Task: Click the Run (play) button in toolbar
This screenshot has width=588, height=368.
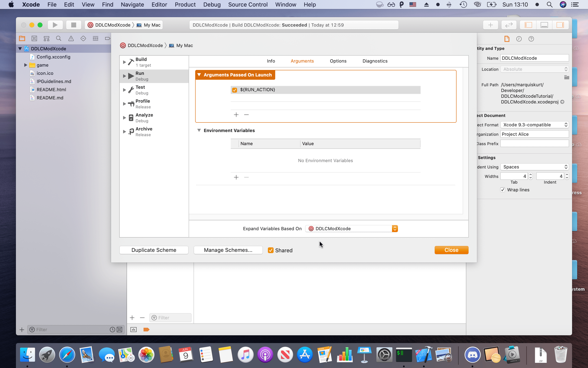Action: (55, 25)
